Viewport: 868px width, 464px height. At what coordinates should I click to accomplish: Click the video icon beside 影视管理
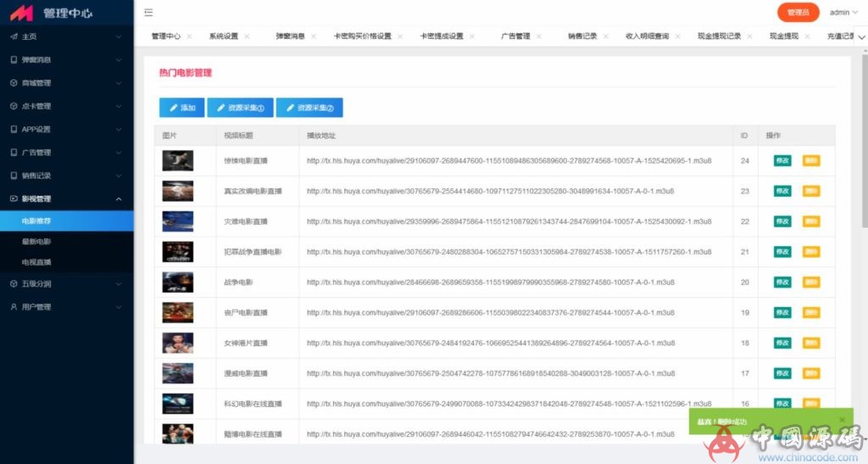14,198
